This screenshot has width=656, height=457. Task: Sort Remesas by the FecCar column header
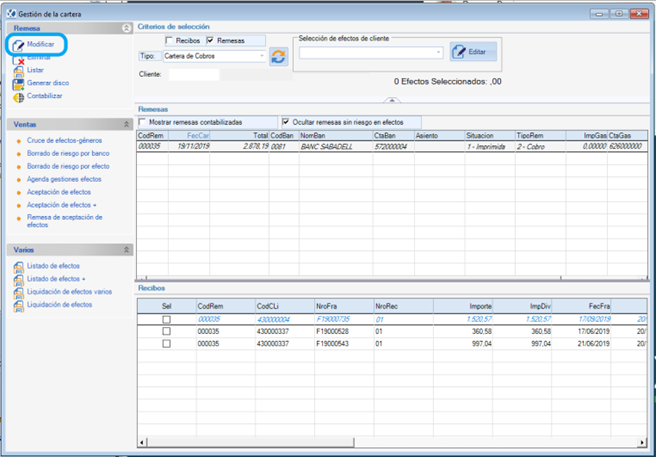(x=189, y=136)
